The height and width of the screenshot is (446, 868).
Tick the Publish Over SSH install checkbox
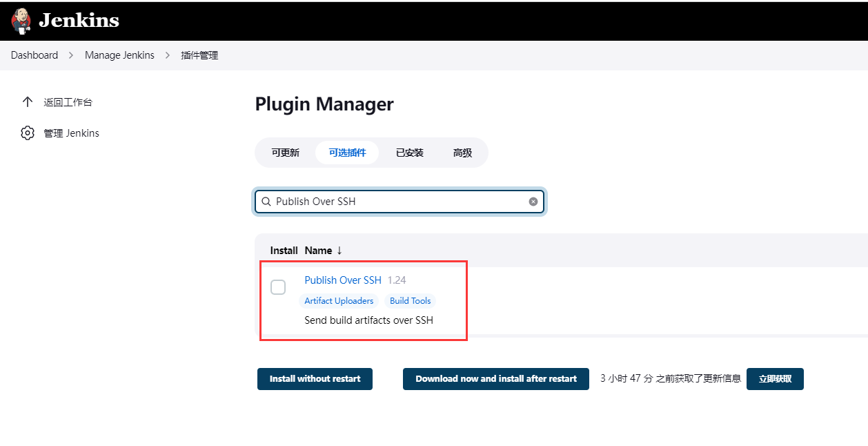coord(278,287)
